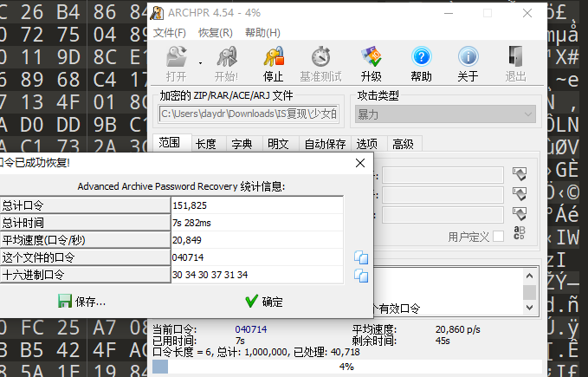Copy the hexadecimal password icon
588x377 pixels.
(361, 276)
